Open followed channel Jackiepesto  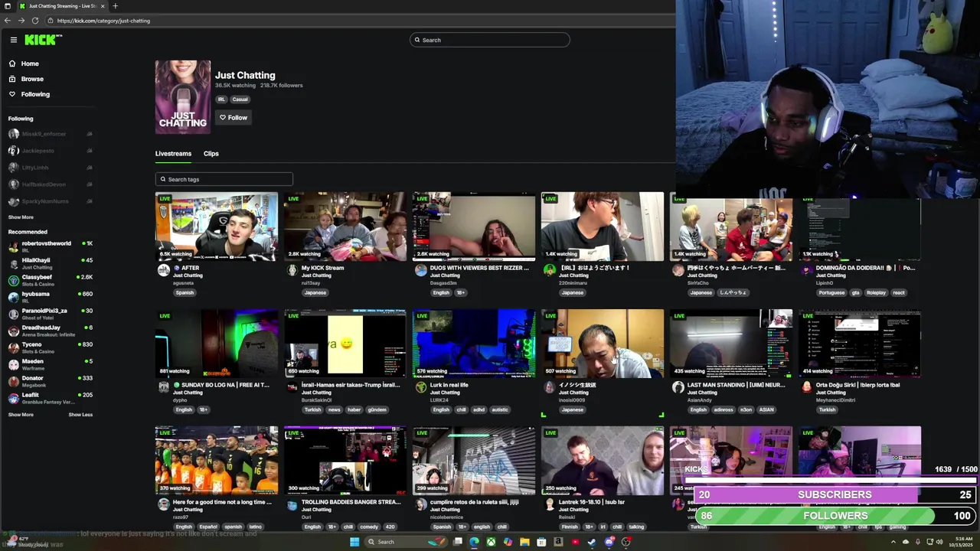[51, 151]
